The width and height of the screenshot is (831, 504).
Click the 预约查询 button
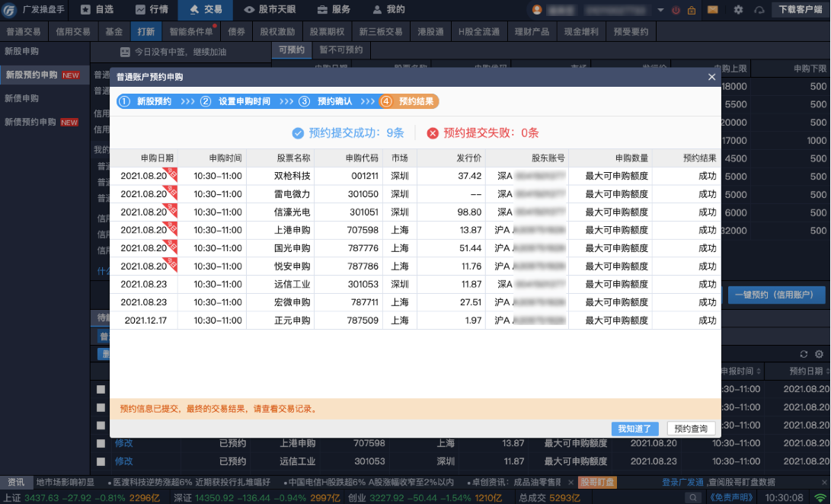click(691, 429)
